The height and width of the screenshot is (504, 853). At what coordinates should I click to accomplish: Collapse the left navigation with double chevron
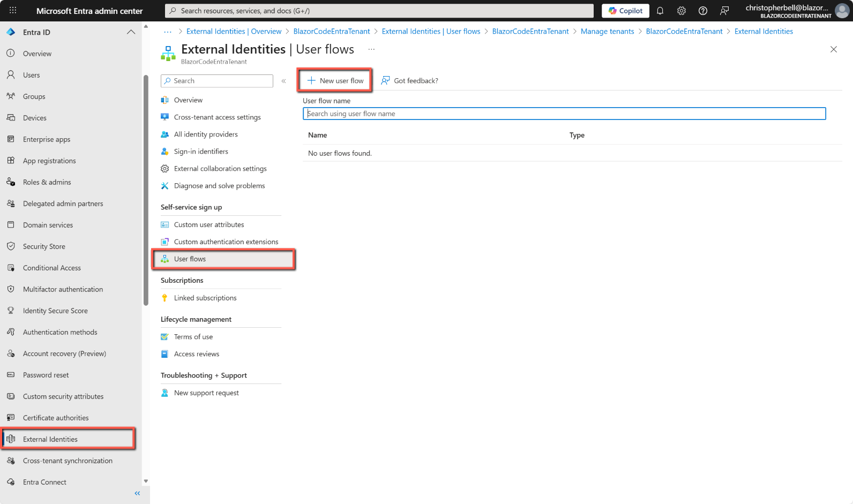point(137,493)
